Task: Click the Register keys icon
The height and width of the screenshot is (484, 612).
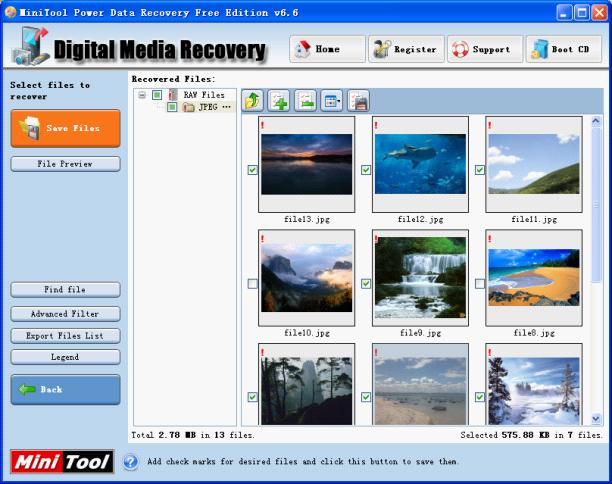Action: pos(382,49)
